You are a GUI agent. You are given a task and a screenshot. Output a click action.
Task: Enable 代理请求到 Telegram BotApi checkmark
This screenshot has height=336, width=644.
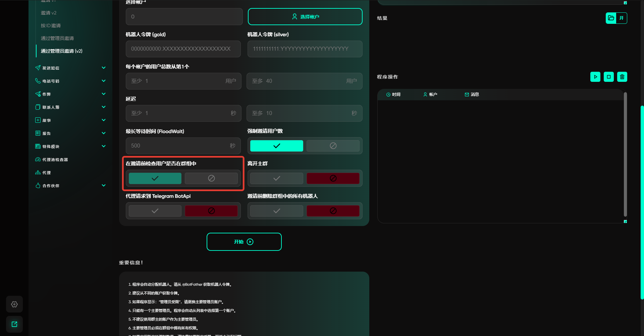(155, 211)
